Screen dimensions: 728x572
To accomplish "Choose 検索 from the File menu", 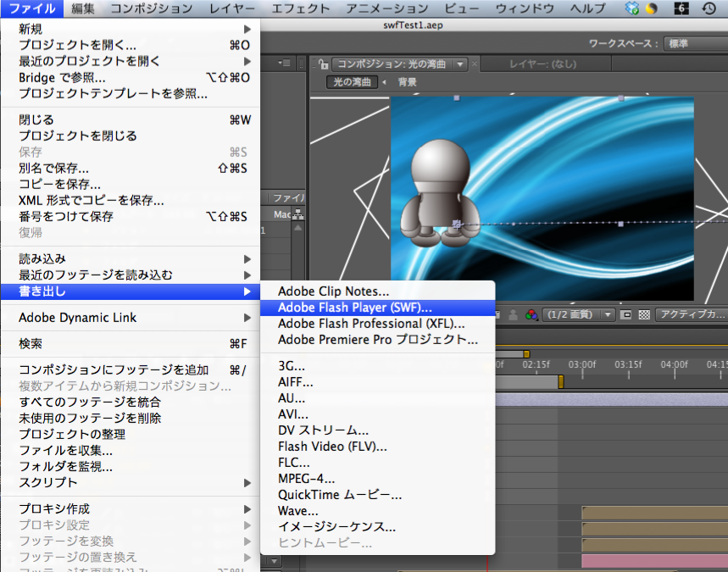I will [x=130, y=343].
